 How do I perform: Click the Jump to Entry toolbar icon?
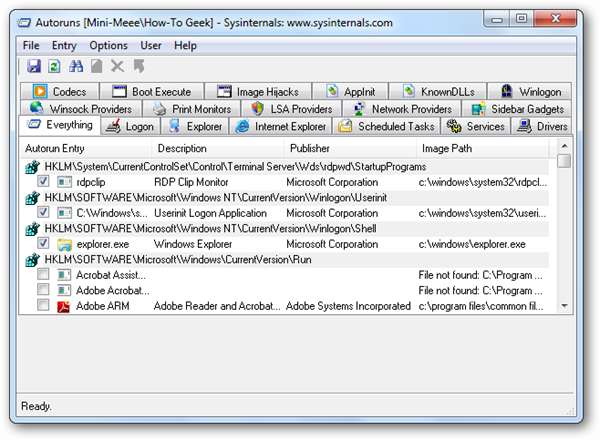click(137, 67)
